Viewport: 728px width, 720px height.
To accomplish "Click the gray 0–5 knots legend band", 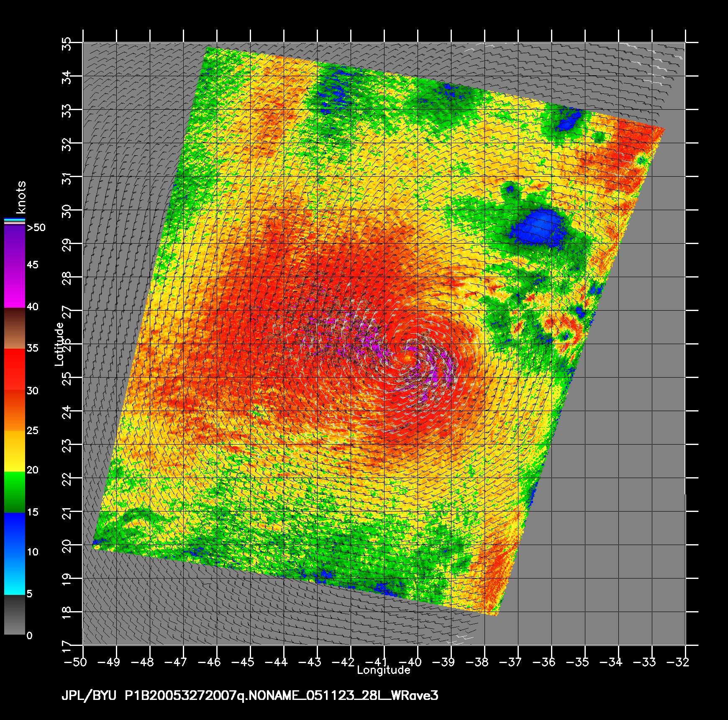I will [x=15, y=615].
